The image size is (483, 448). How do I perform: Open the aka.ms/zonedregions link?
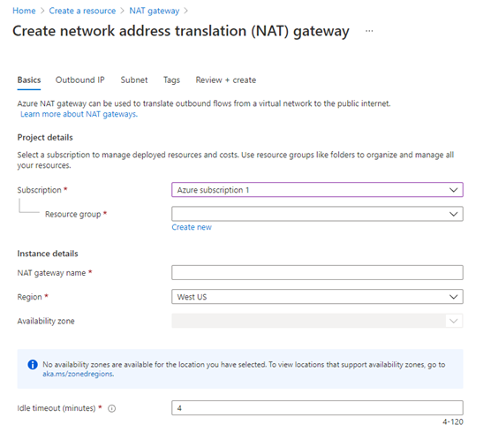(79, 374)
